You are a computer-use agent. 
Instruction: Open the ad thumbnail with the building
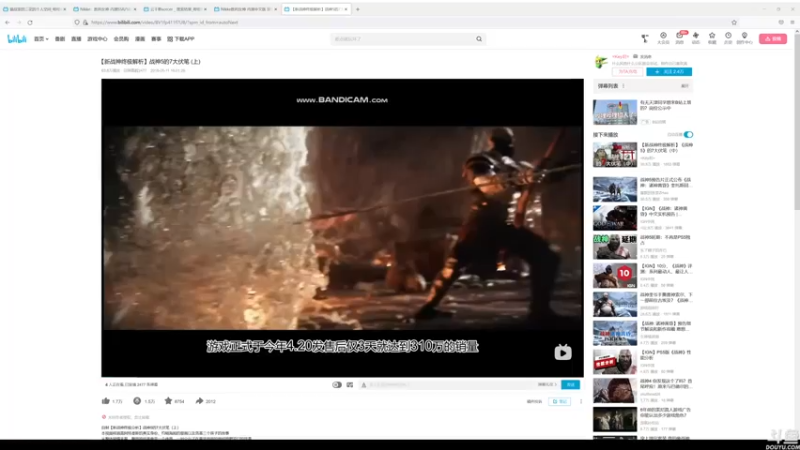click(615, 112)
